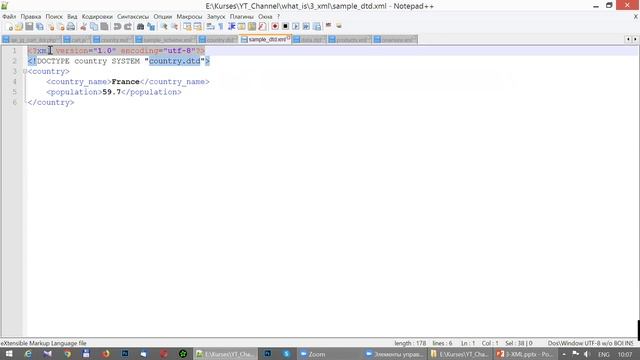The image size is (640, 360).
Task: Paste via the clipboard Paste icon
Action: [x=104, y=27]
